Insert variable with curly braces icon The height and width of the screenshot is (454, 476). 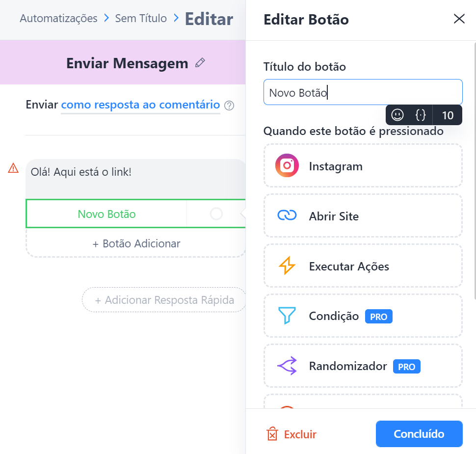pos(421,115)
